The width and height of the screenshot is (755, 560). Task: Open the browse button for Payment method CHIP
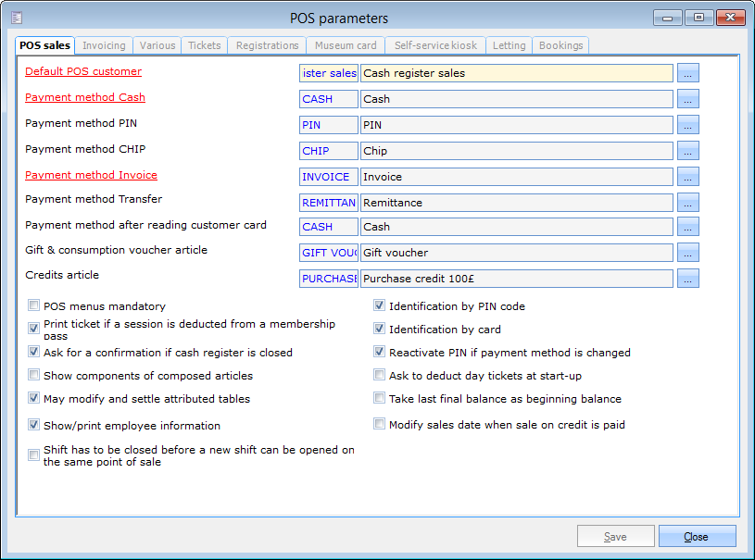pos(687,151)
